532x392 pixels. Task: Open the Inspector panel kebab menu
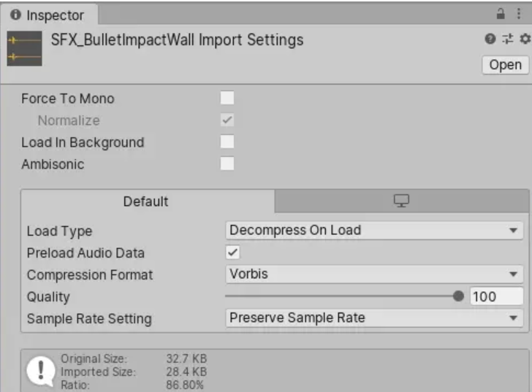click(518, 14)
